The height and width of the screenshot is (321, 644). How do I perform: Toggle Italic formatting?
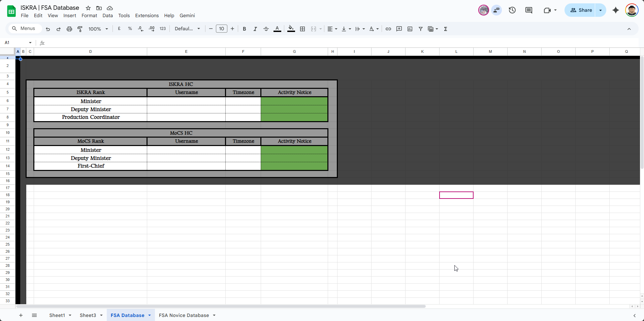[255, 29]
